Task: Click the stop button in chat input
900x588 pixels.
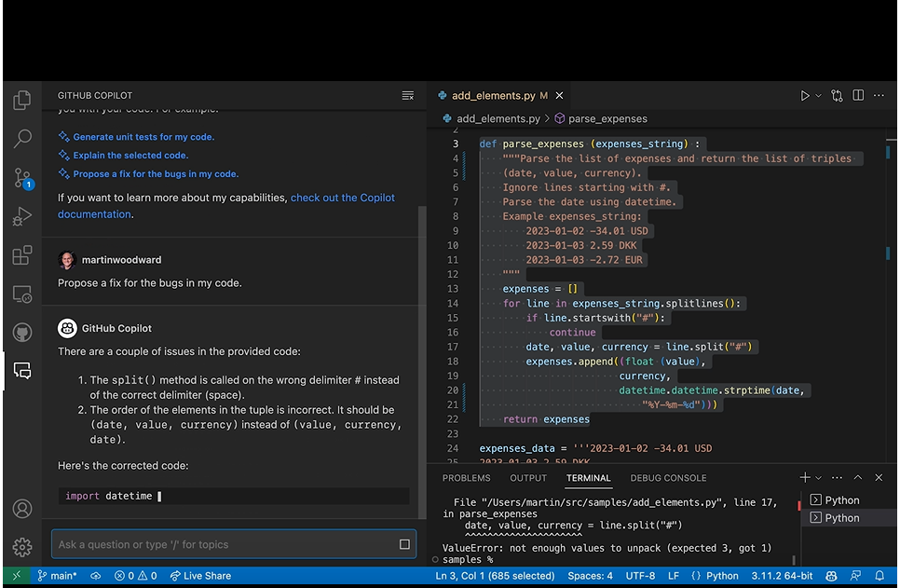Action: point(404,544)
